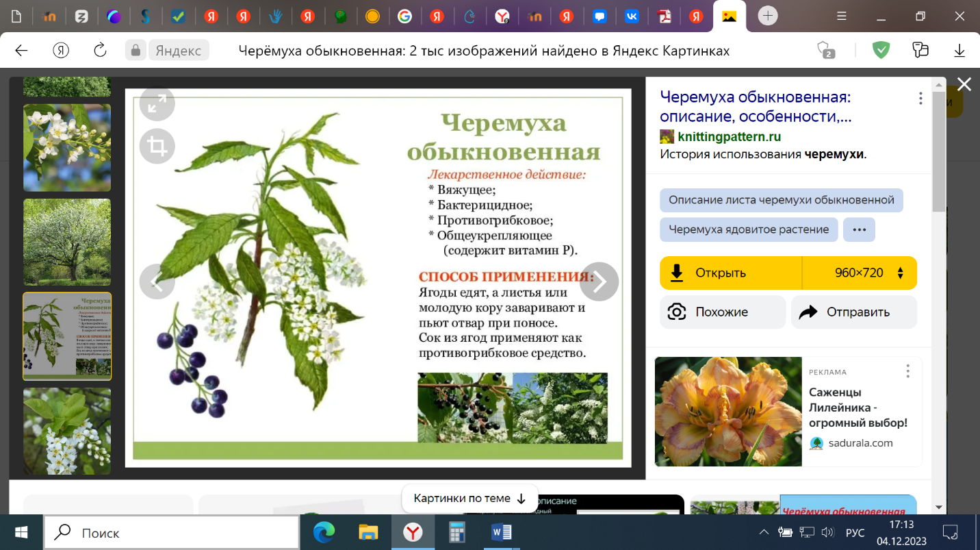The image size is (980, 550).
Task: Click the Отправить share button
Action: [x=854, y=312]
